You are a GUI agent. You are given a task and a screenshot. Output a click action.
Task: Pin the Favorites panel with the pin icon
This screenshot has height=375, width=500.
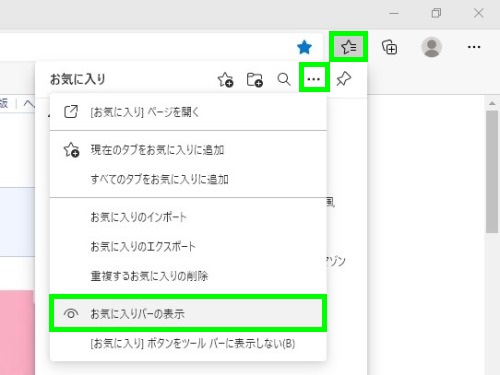pos(344,79)
